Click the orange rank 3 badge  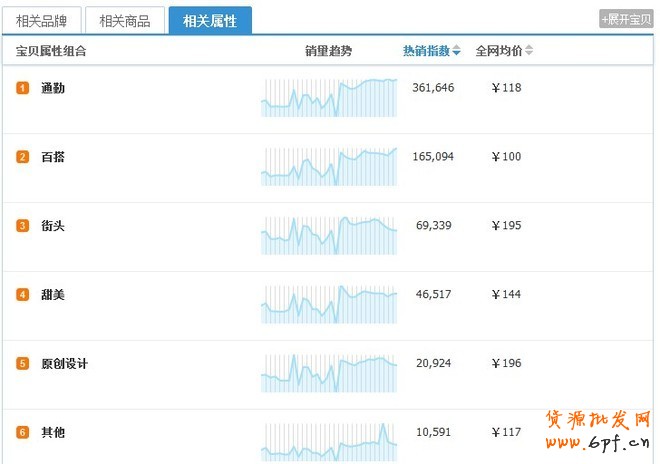(23, 226)
